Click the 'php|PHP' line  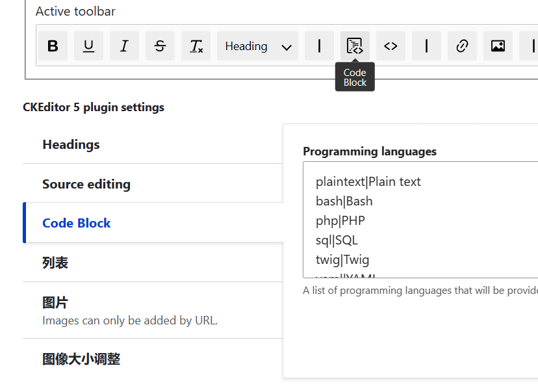pyautogui.click(x=340, y=221)
